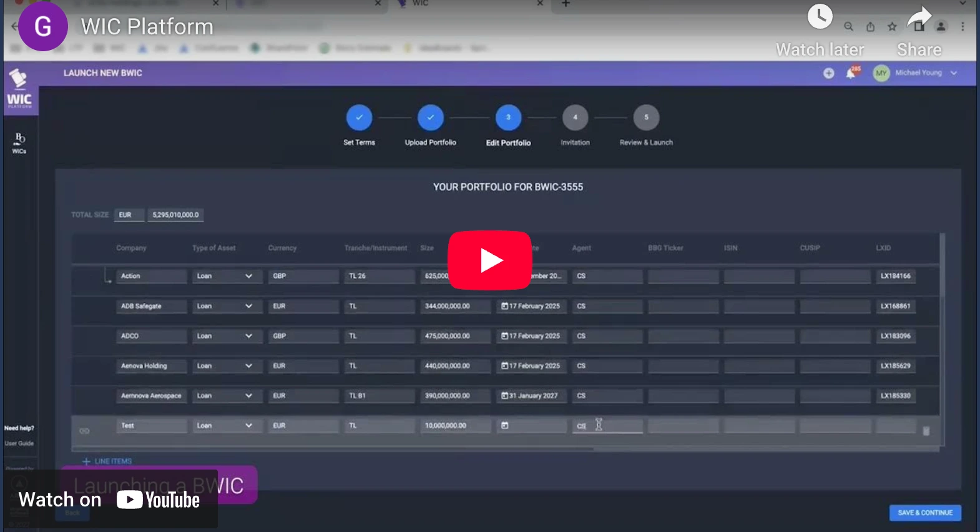
Task: Select the Invitation step 4
Action: coord(575,117)
